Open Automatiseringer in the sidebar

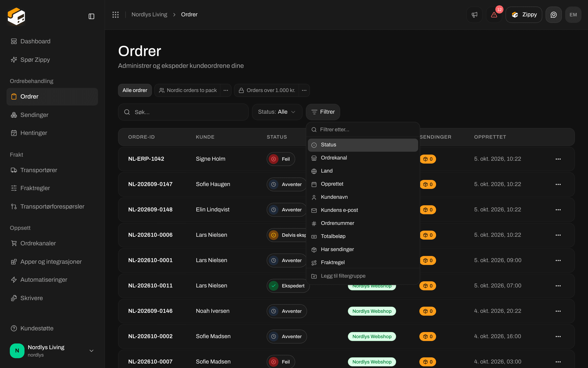pyautogui.click(x=52, y=280)
